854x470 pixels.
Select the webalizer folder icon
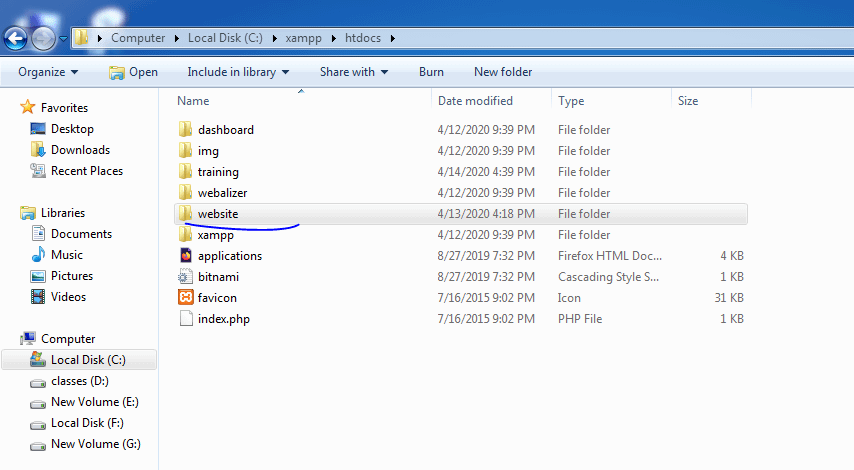coord(186,192)
